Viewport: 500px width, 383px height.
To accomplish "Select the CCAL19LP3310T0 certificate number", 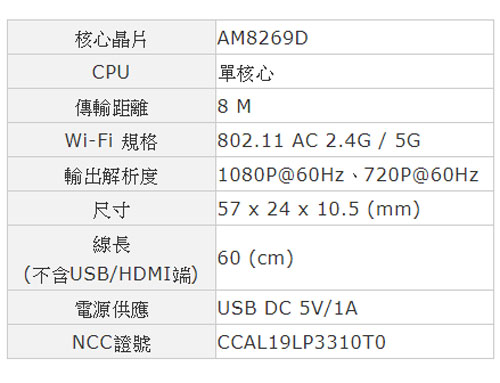I will (302, 343).
